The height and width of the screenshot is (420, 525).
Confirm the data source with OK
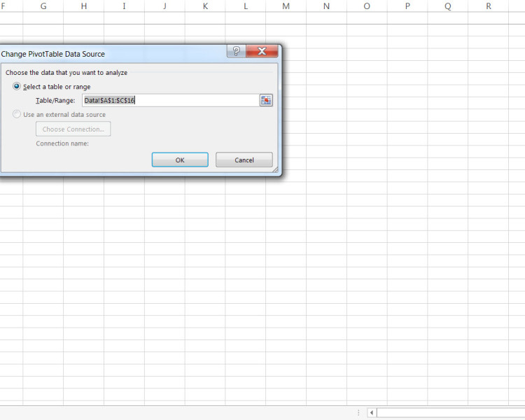(x=180, y=160)
